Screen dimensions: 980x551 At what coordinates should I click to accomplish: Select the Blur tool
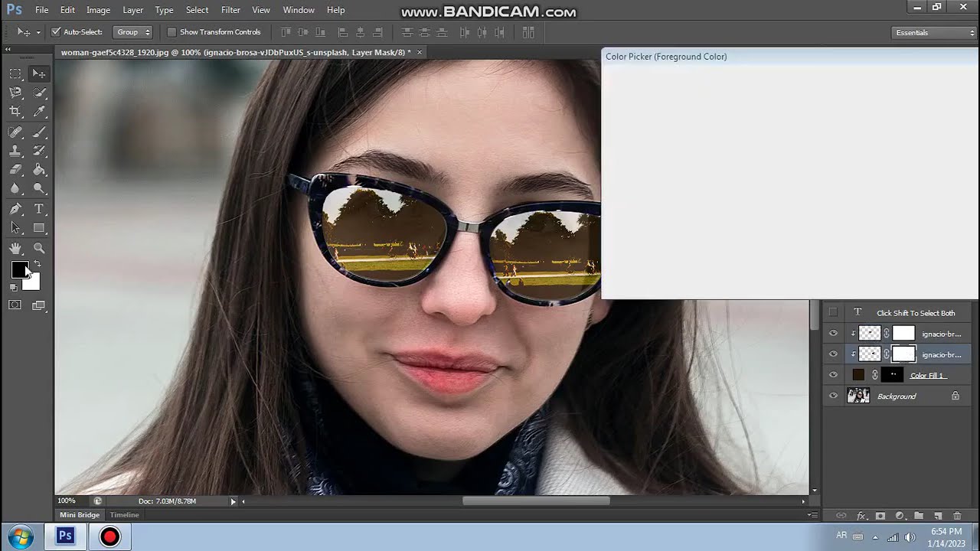(x=15, y=188)
